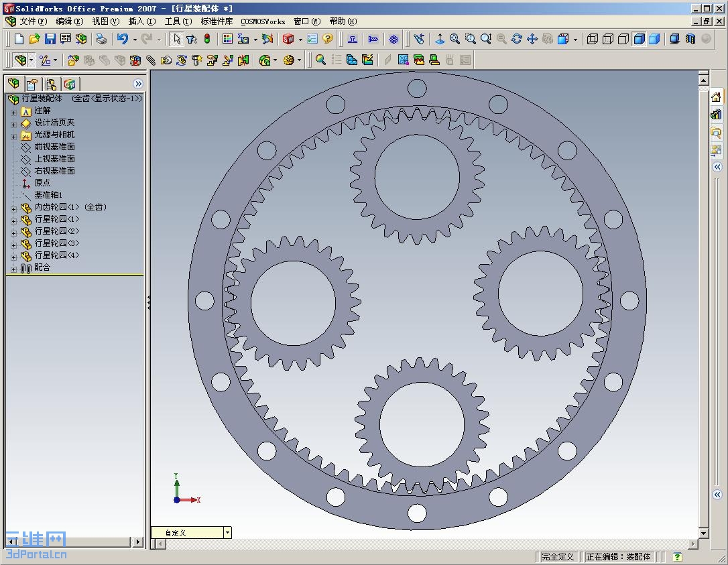This screenshot has height=565, width=728.
Task: Open ConfigurationManager tab
Action: tap(50, 84)
